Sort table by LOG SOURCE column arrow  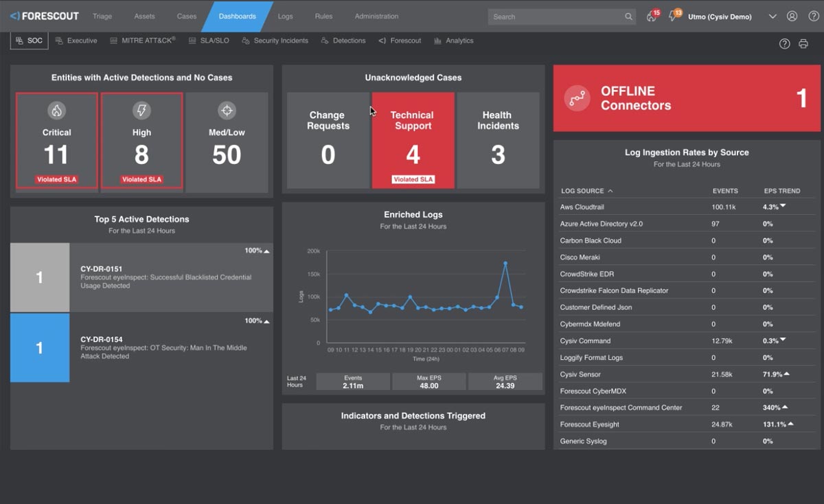[610, 191]
